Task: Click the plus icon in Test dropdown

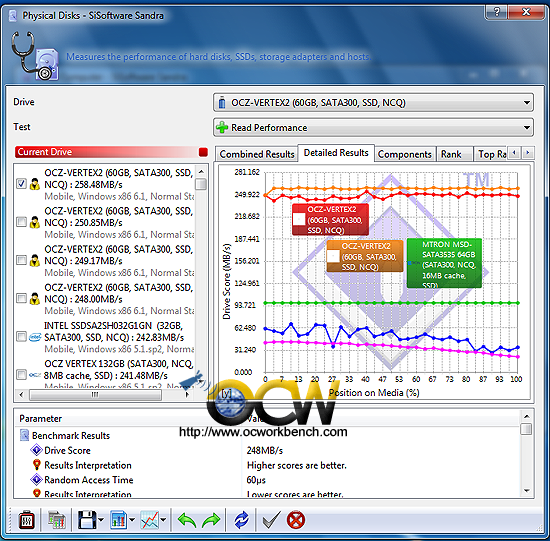Action: point(222,127)
